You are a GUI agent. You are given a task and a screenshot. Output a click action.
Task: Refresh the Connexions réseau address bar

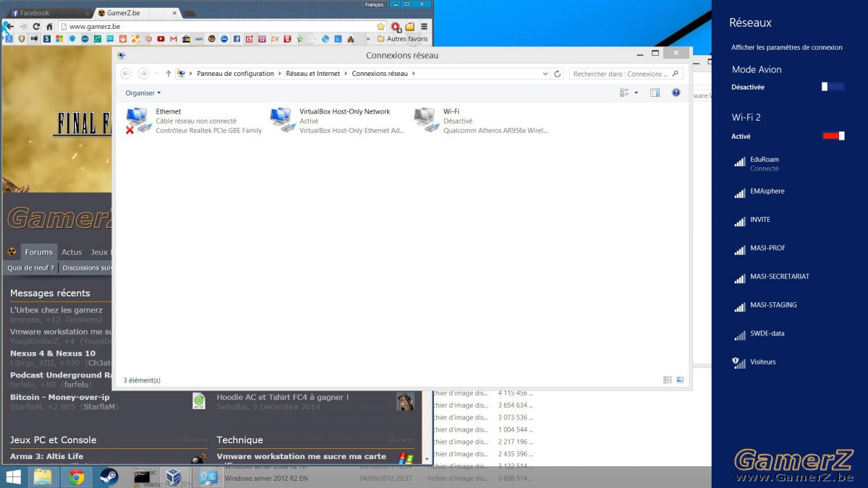tap(558, 74)
